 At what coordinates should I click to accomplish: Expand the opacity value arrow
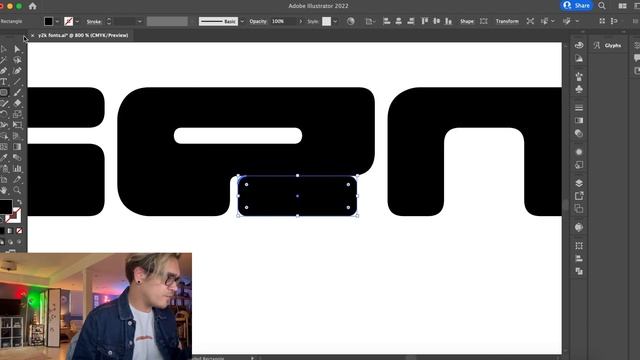click(x=301, y=21)
